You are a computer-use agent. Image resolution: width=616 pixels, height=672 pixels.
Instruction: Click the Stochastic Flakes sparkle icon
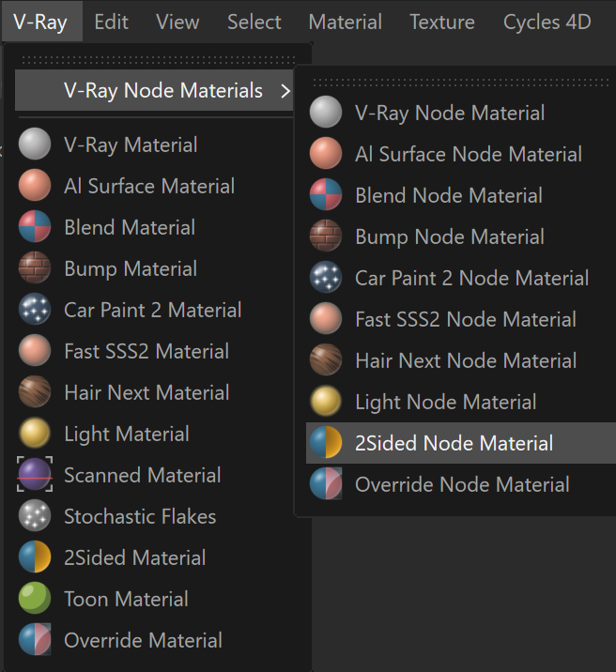[35, 515]
